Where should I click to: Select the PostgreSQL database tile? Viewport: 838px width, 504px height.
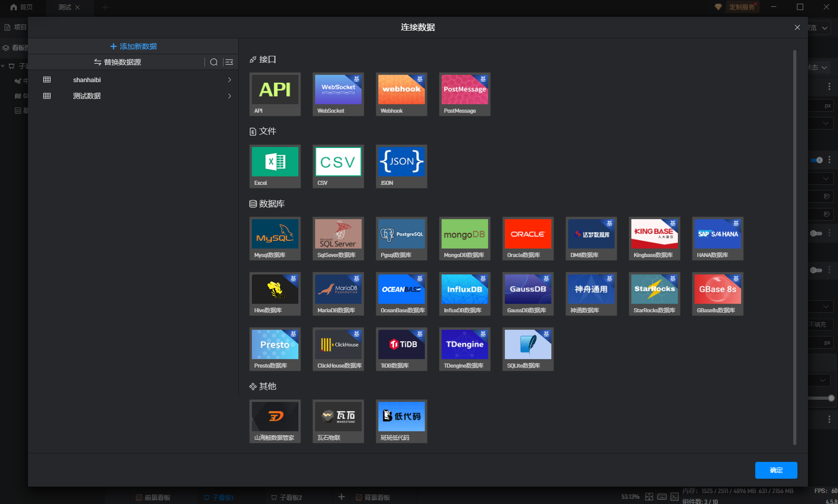click(402, 239)
